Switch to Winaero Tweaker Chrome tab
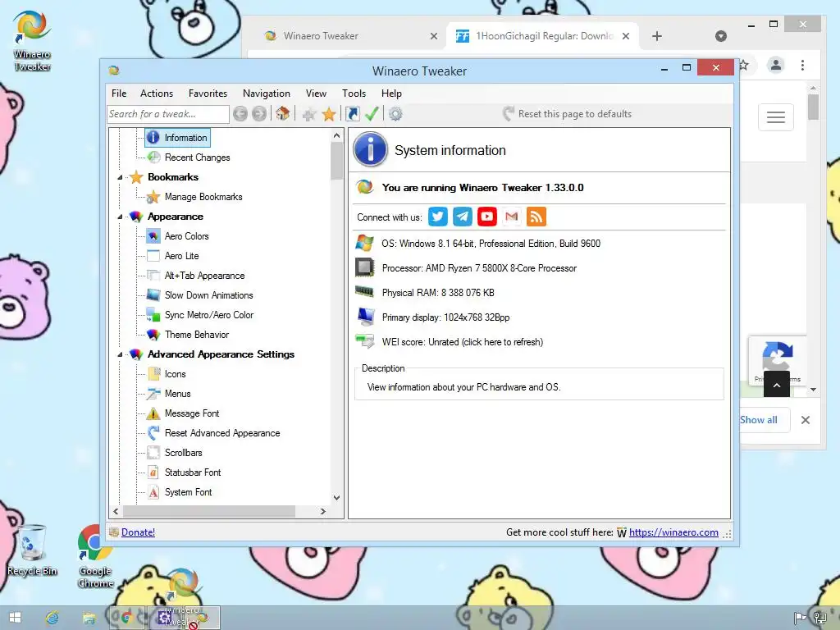Screen dimensions: 840x630 tap(351, 36)
